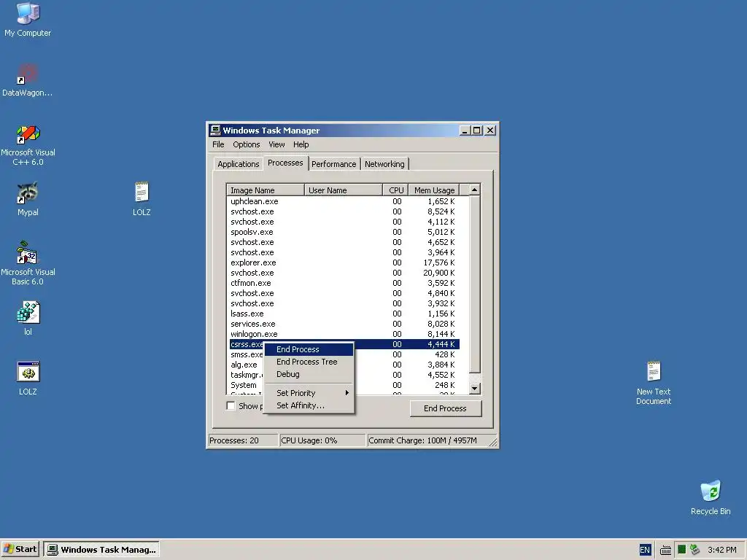
Task: Sort by CPU column header
Action: click(395, 190)
